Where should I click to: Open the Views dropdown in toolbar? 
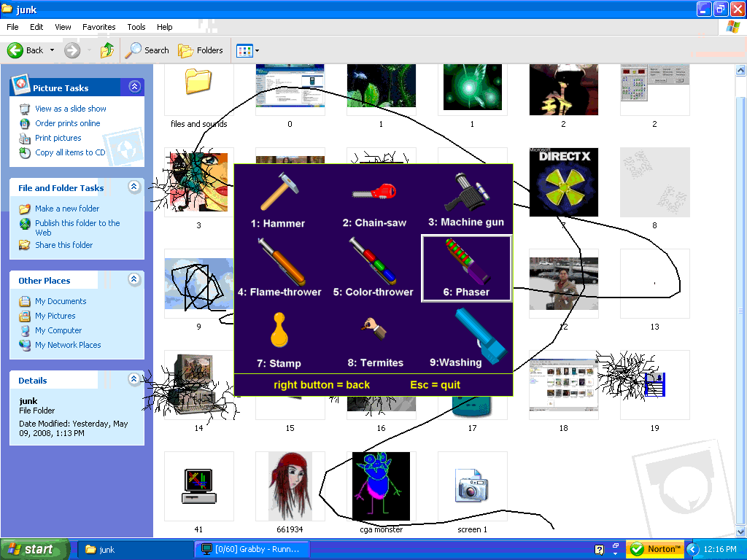click(x=248, y=50)
